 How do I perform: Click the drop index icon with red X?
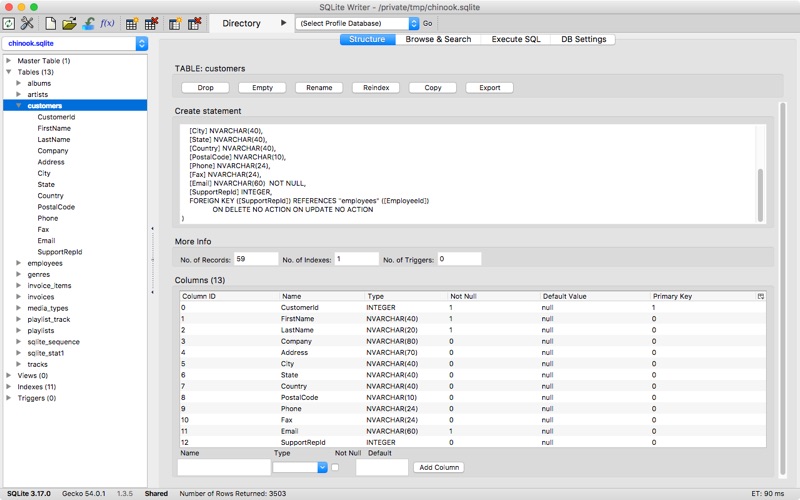pos(194,23)
